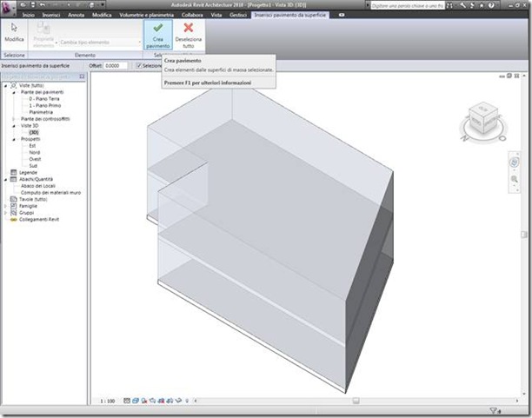Click the visual style icon in view bar
Screen dimensions: 532x418
click(136, 401)
